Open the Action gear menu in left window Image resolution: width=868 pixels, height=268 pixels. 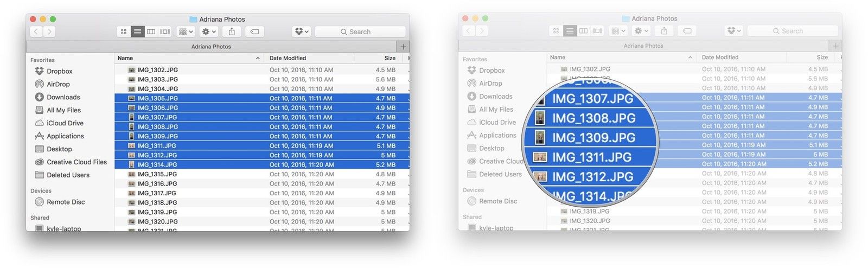(209, 32)
